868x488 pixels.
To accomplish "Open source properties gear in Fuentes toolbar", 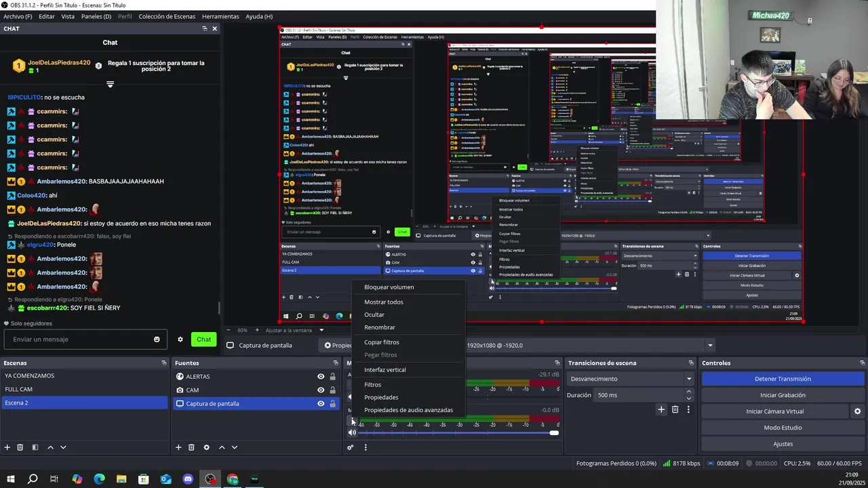I will [x=206, y=447].
